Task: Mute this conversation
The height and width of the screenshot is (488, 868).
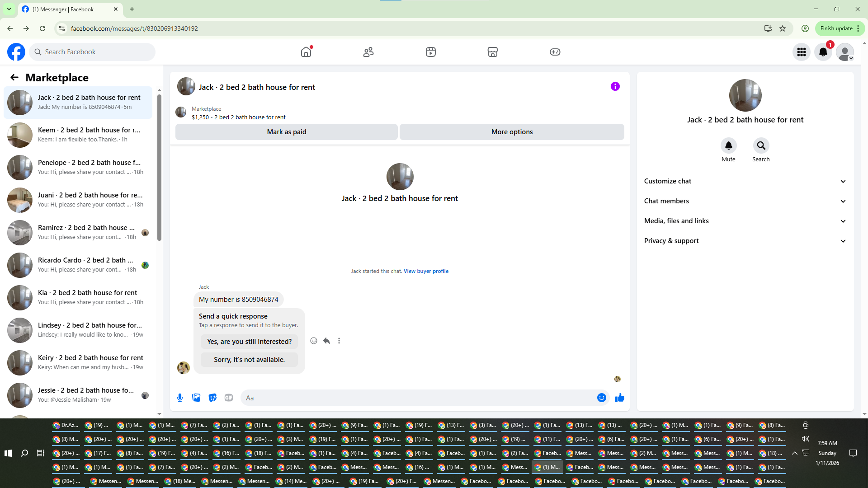Action: point(729,145)
